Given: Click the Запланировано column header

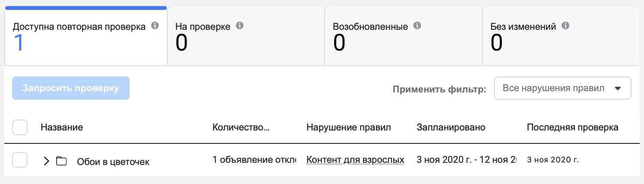Looking at the screenshot, I should click(451, 127).
